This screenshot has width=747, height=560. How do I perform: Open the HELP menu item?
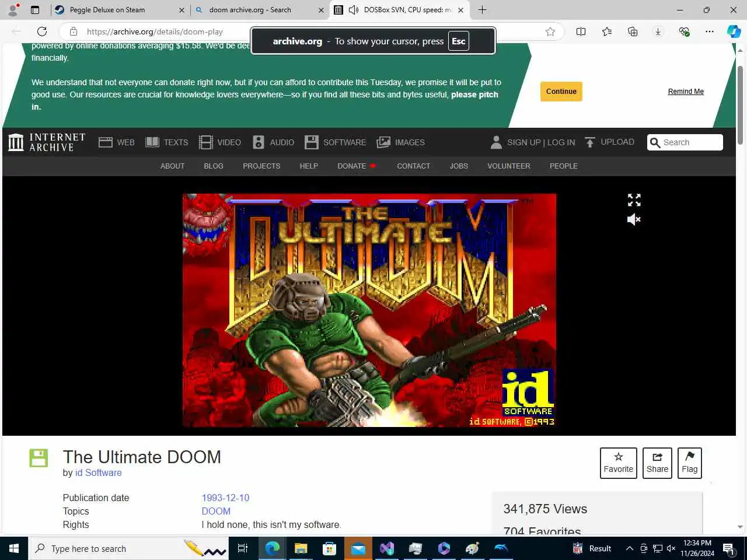click(309, 166)
